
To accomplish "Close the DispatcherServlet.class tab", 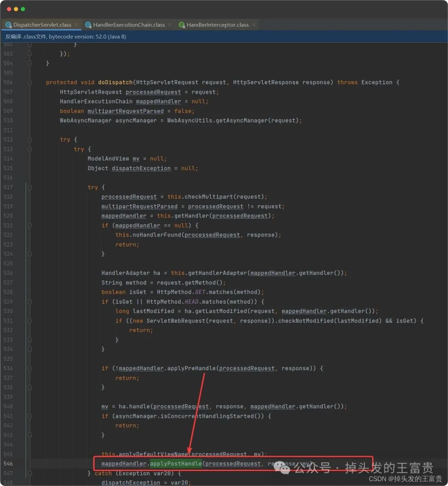I will pos(76,24).
